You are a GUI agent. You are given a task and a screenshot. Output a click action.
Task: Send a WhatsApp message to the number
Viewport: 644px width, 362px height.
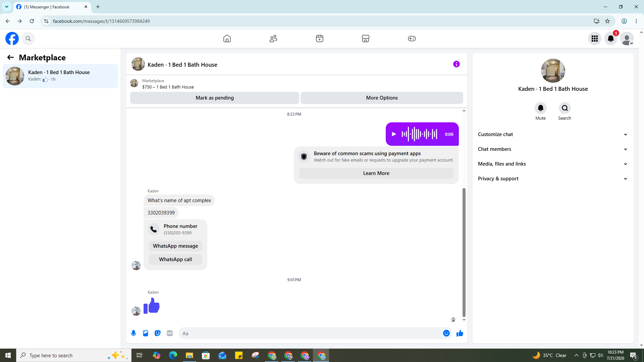tap(175, 246)
